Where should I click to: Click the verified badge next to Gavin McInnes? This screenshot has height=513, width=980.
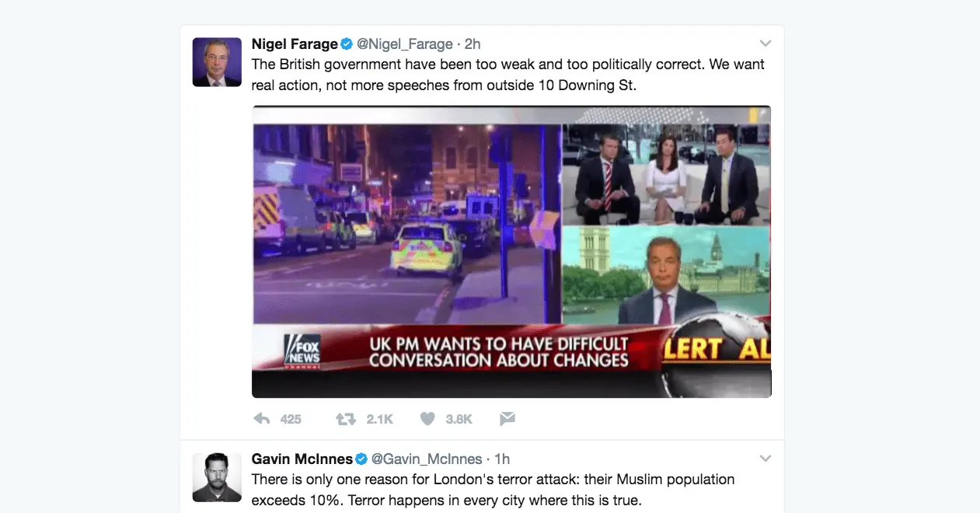click(361, 459)
